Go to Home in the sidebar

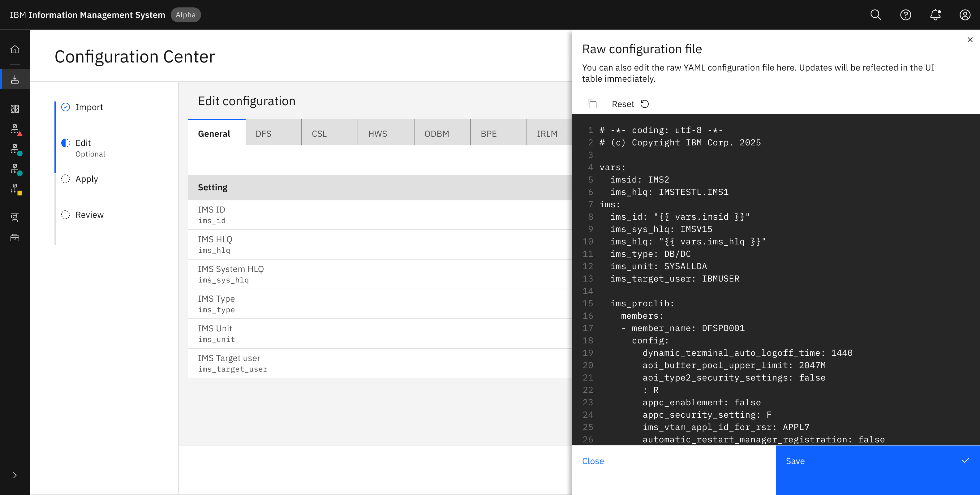[x=15, y=49]
